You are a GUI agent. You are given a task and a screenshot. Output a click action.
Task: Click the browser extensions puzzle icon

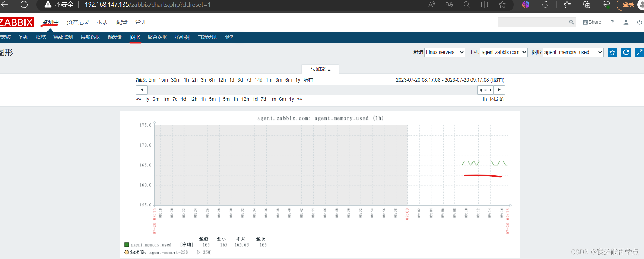pyautogui.click(x=546, y=5)
